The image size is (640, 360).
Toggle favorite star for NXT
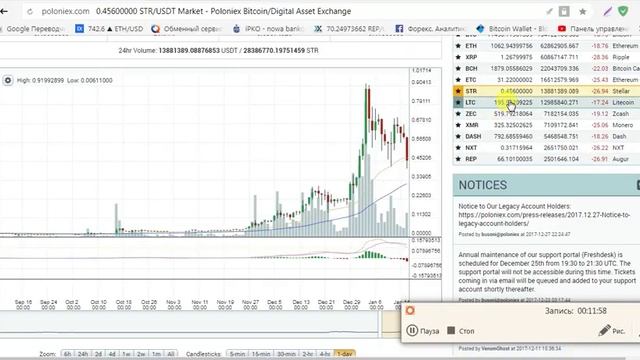[458, 148]
